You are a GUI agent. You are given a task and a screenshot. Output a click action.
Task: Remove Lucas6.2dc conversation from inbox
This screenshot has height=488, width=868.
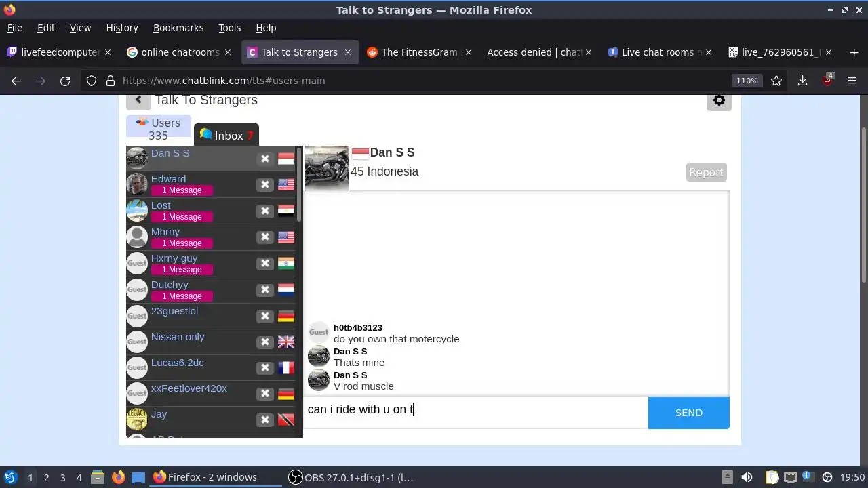pos(265,368)
